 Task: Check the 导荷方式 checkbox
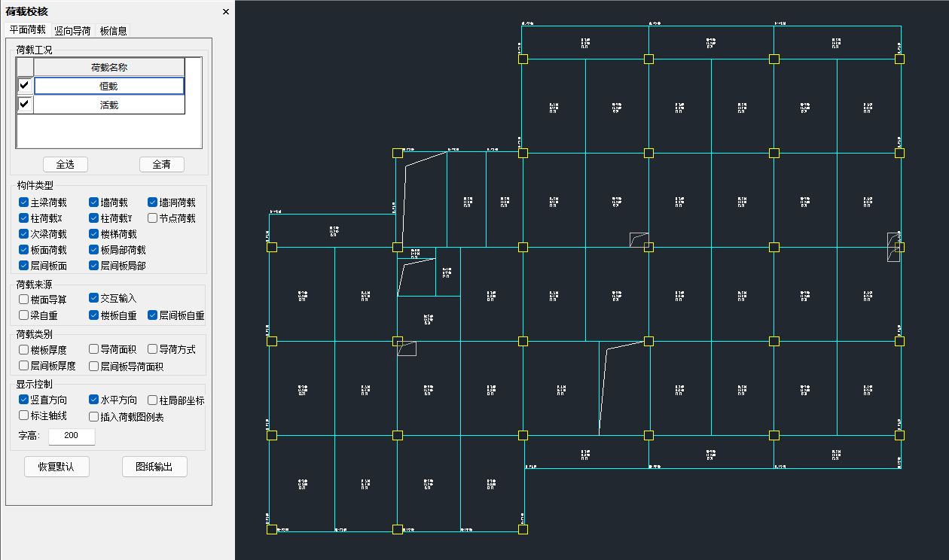153,349
